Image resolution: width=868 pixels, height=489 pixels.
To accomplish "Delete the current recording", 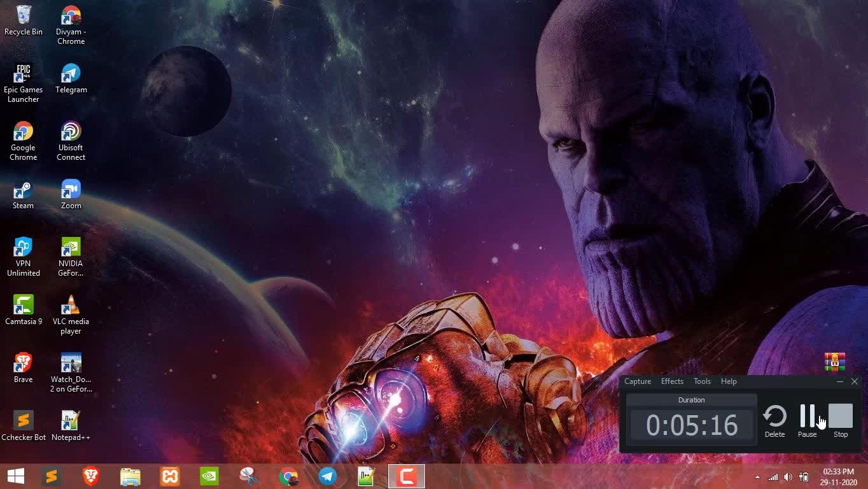I will coord(774,422).
